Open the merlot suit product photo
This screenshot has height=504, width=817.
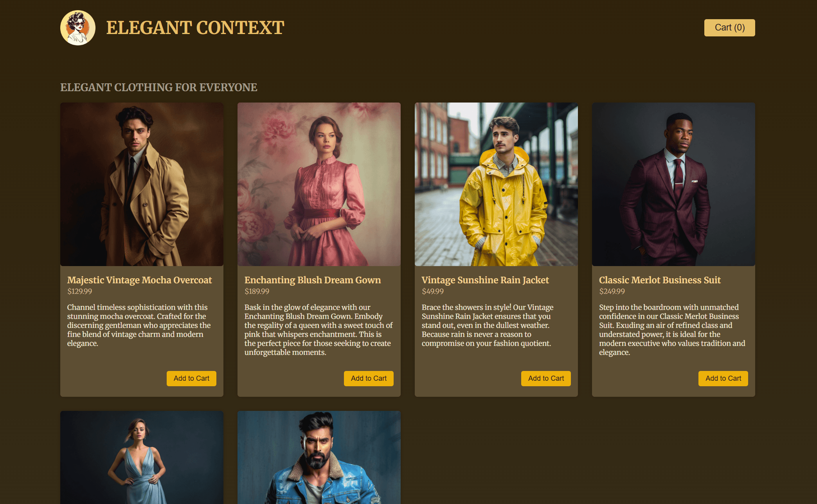coord(673,184)
